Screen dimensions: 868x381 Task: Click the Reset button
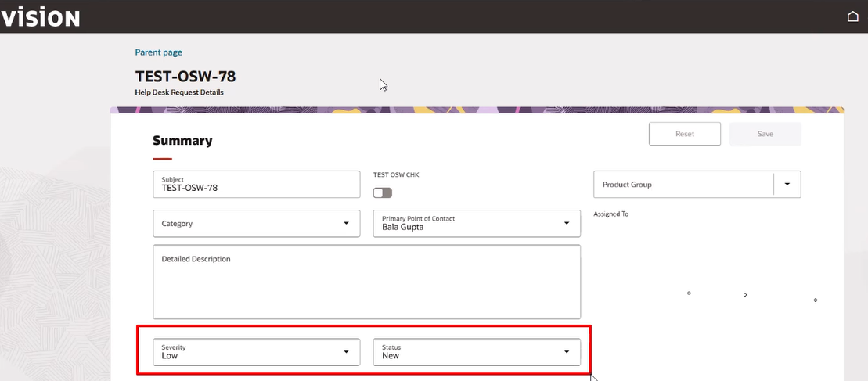point(685,134)
